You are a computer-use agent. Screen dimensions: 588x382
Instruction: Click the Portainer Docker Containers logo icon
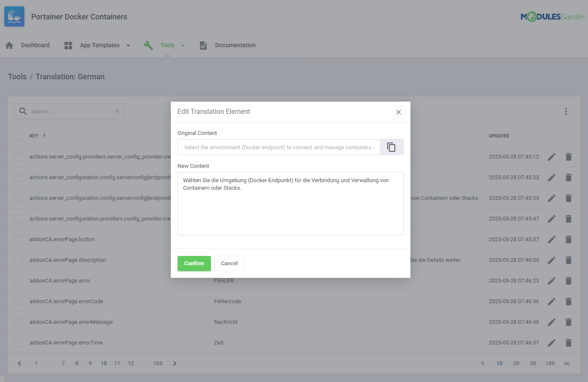(14, 16)
